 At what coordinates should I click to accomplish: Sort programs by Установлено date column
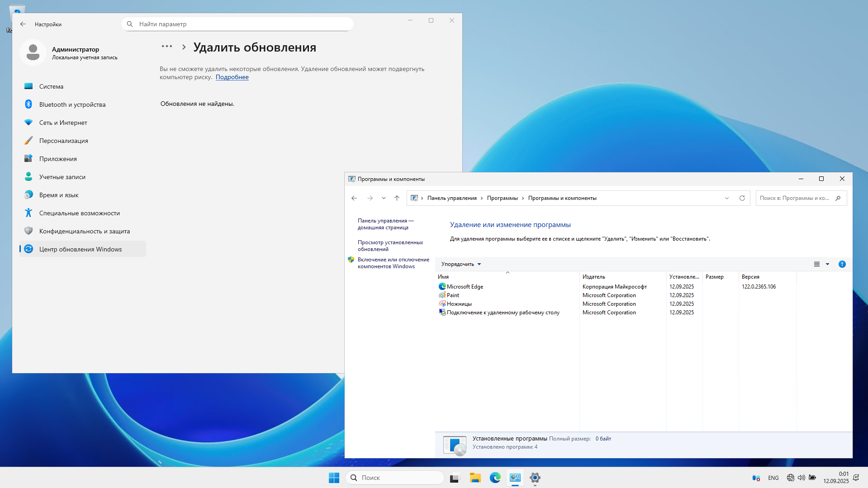pos(684,277)
